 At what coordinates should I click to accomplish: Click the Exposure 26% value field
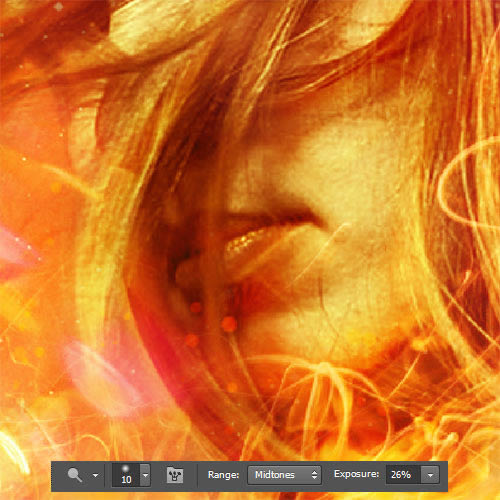[x=403, y=475]
